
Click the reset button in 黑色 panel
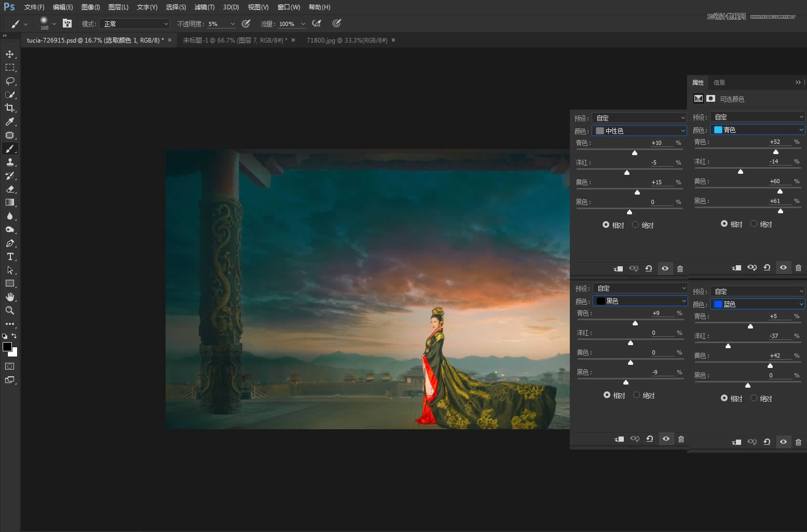tap(649, 439)
